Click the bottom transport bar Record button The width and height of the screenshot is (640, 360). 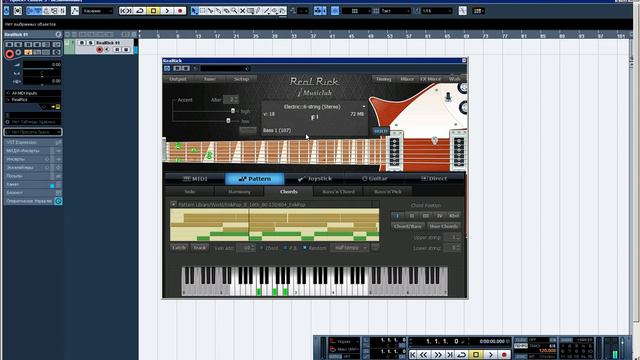click(504, 355)
